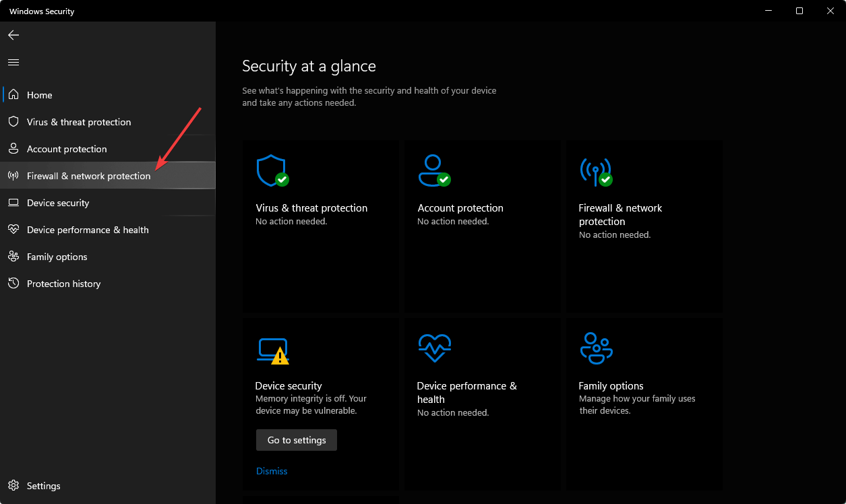Click the Go to settings button
Viewport: 846px width, 504px height.
297,440
